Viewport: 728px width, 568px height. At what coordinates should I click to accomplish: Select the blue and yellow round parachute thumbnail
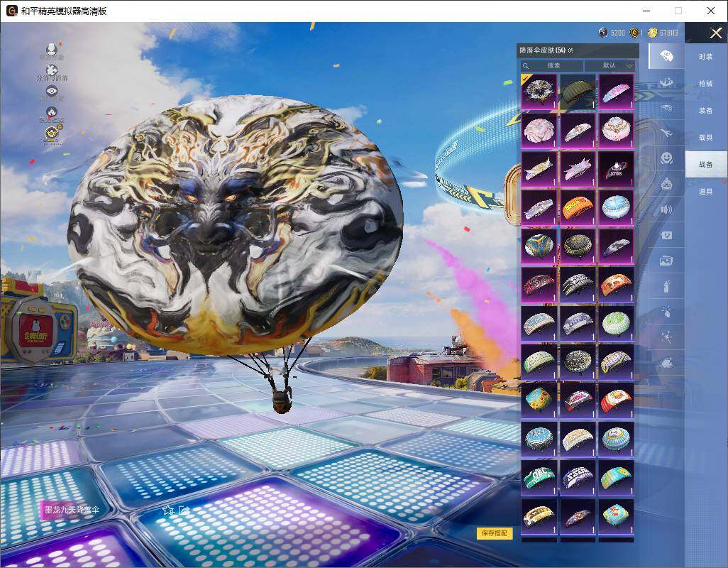click(539, 246)
